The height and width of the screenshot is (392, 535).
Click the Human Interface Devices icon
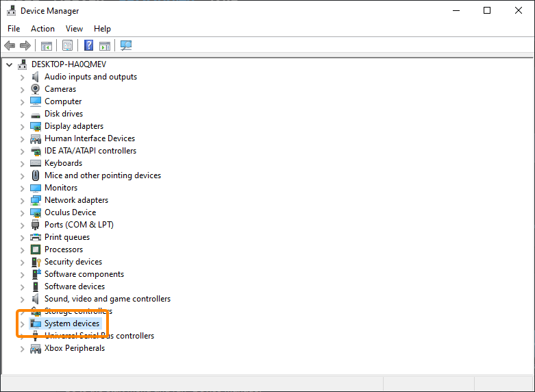click(x=36, y=138)
